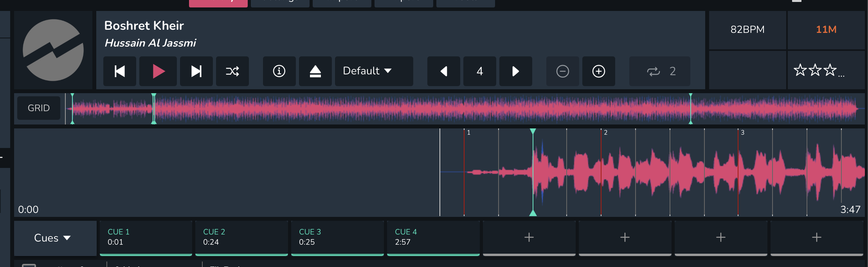Open the 11M key selector
The width and height of the screenshot is (868, 267).
(826, 30)
